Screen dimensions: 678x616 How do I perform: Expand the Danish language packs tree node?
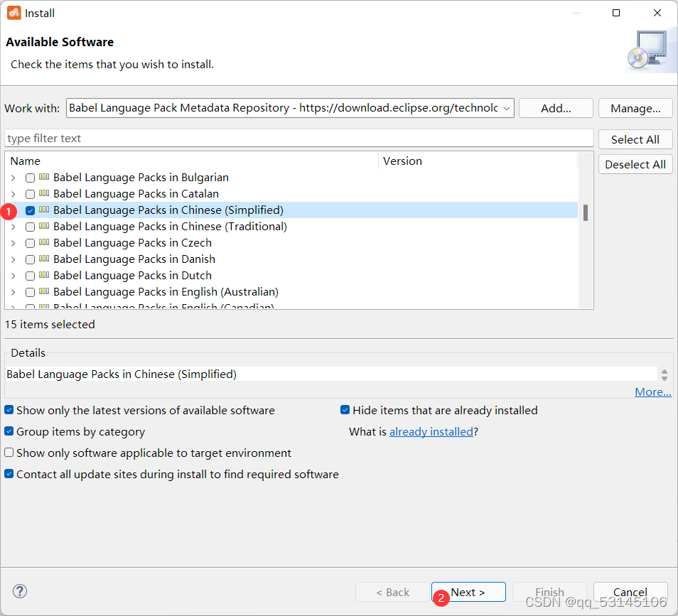[14, 260]
